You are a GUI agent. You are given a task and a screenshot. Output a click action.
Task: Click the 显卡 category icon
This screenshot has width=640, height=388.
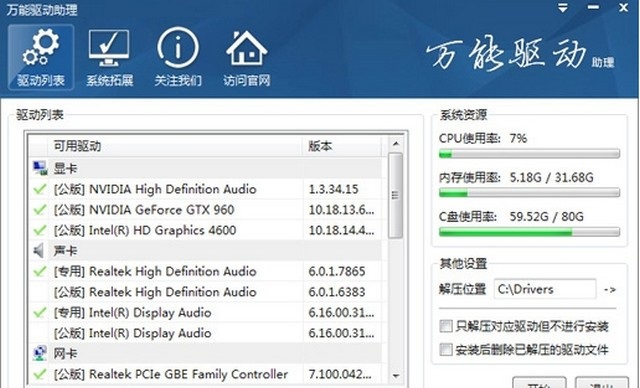(40, 168)
